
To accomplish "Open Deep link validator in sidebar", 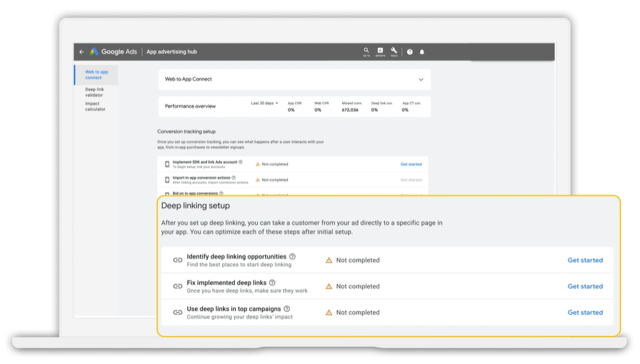I will coord(94,92).
